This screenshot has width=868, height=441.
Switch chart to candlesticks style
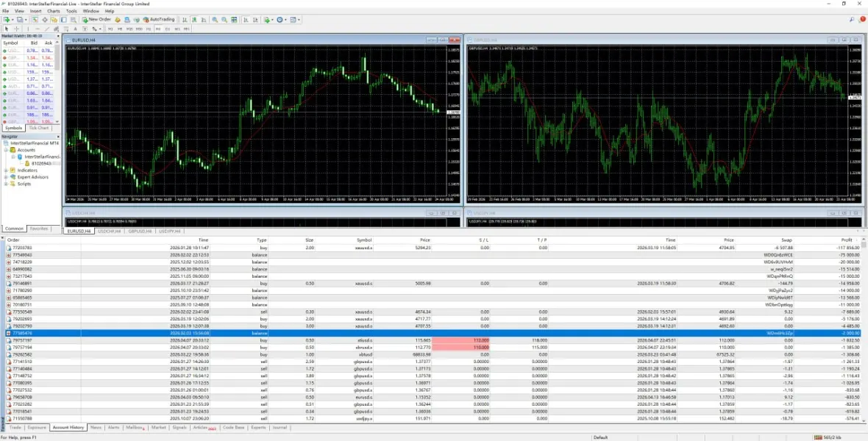194,19
